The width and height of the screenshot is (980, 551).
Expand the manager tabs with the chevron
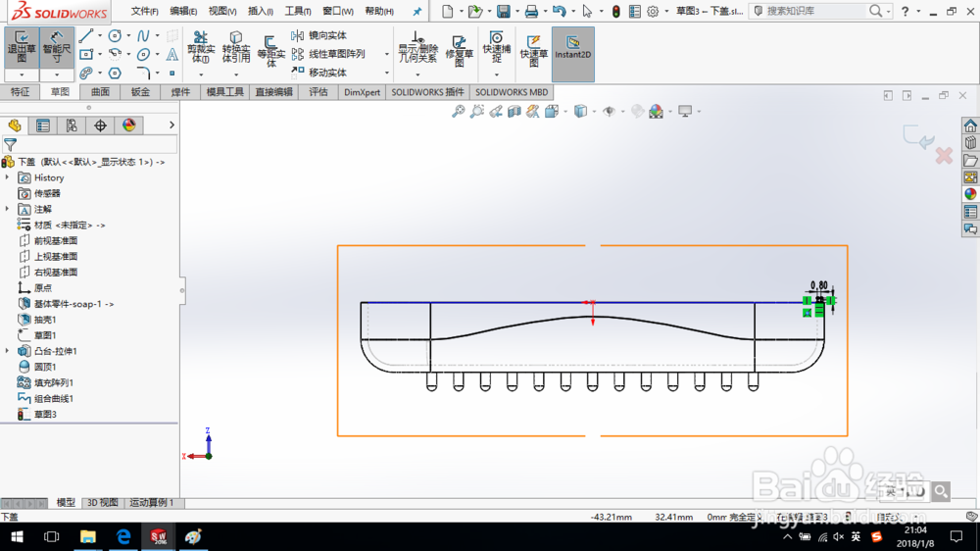[x=171, y=125]
